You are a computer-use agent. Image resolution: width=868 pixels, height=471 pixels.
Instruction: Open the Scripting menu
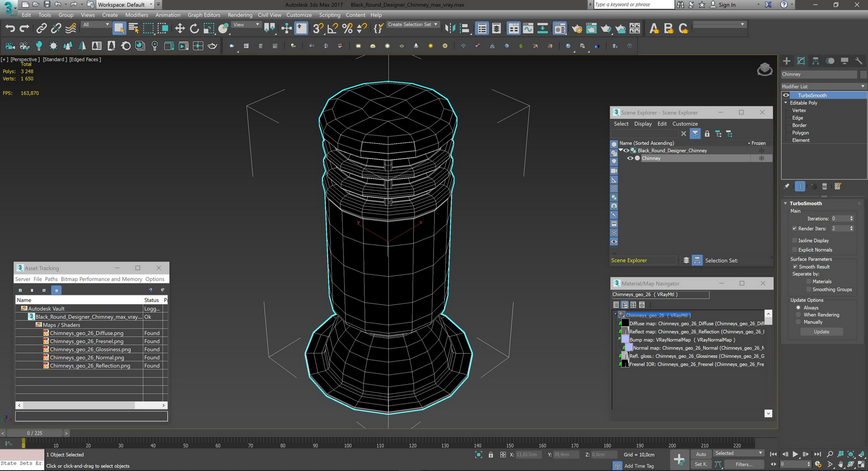pyautogui.click(x=330, y=15)
